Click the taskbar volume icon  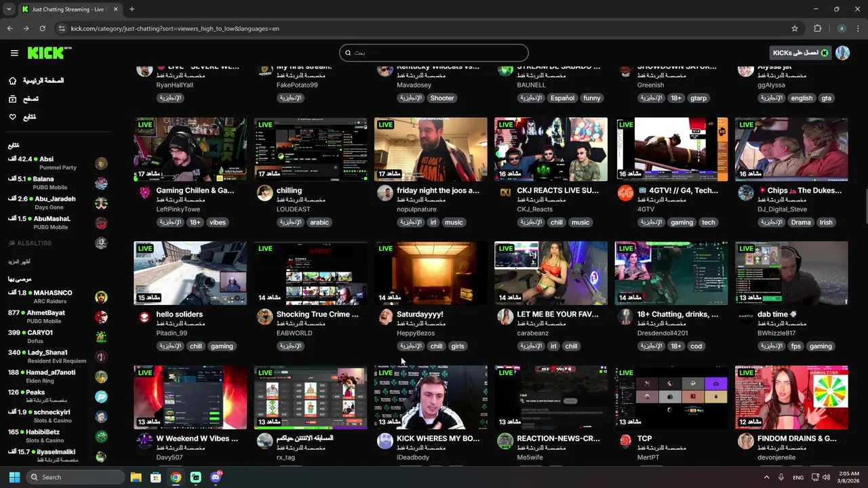[x=826, y=477]
